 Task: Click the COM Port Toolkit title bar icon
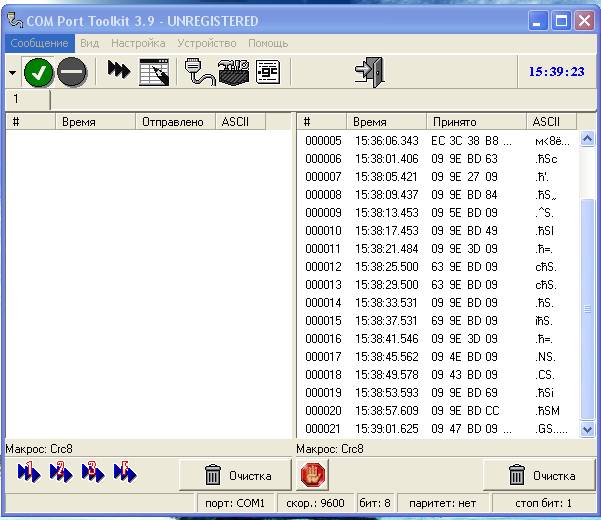pos(15,21)
